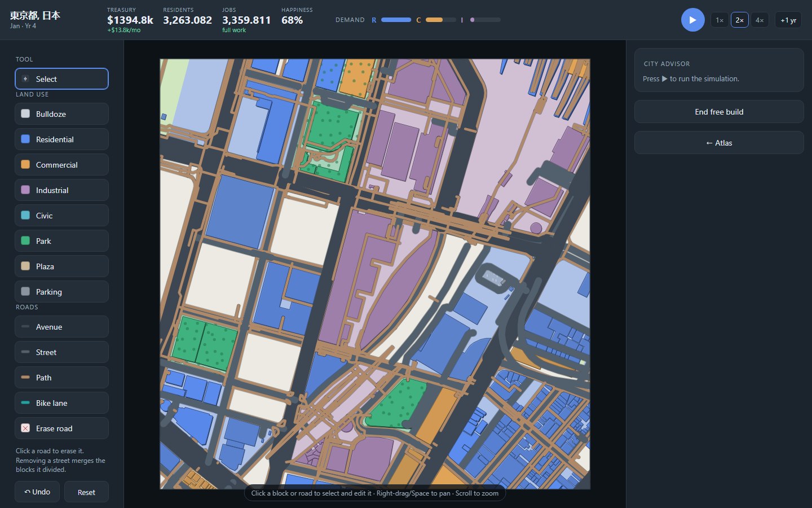Go back to the Atlas

(719, 143)
